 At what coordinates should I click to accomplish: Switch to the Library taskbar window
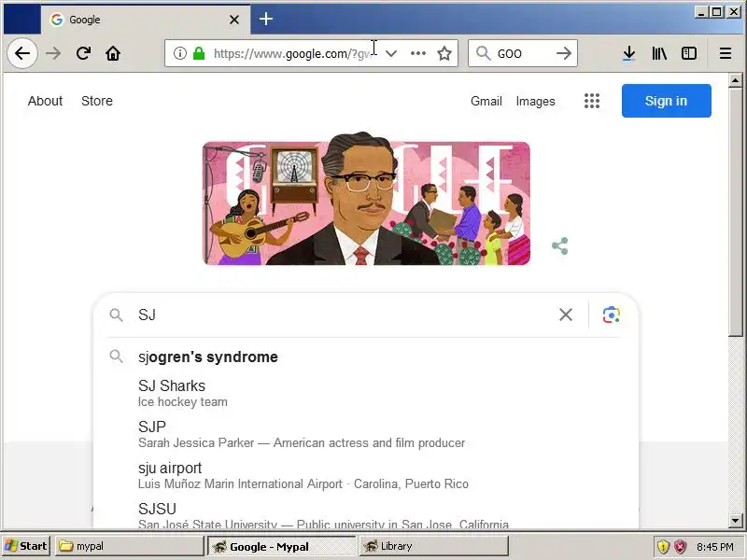pyautogui.click(x=433, y=546)
